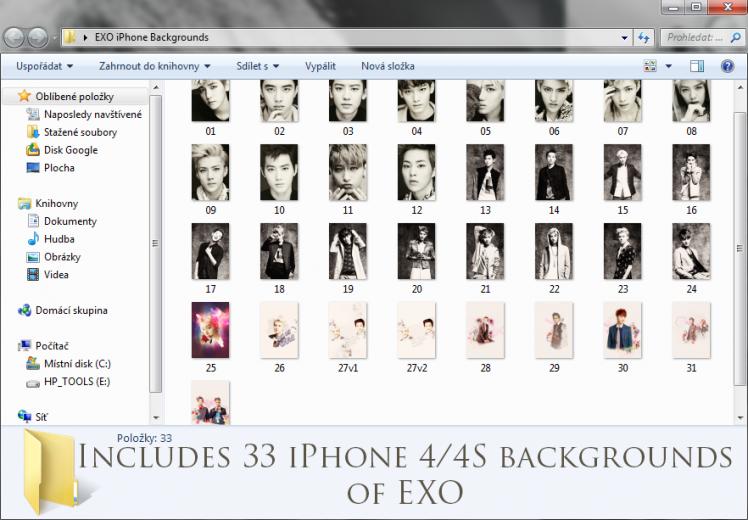This screenshot has height=520, width=748.
Task: Select the Obrázky library icon
Action: (32, 257)
